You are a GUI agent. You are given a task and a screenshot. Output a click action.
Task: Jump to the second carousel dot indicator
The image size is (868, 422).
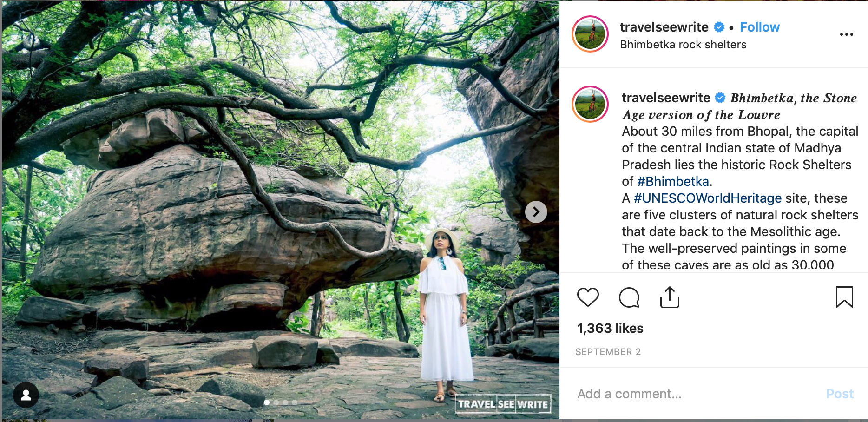276,402
